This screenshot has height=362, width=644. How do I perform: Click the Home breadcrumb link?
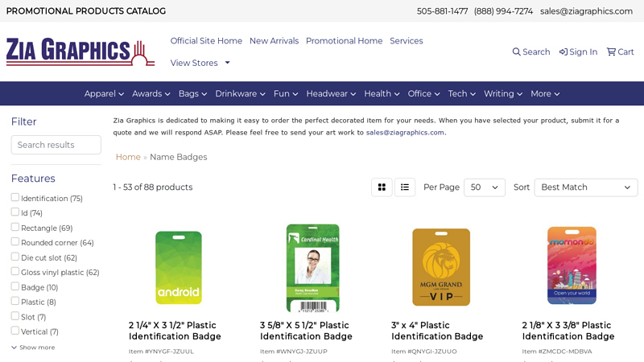tap(128, 157)
